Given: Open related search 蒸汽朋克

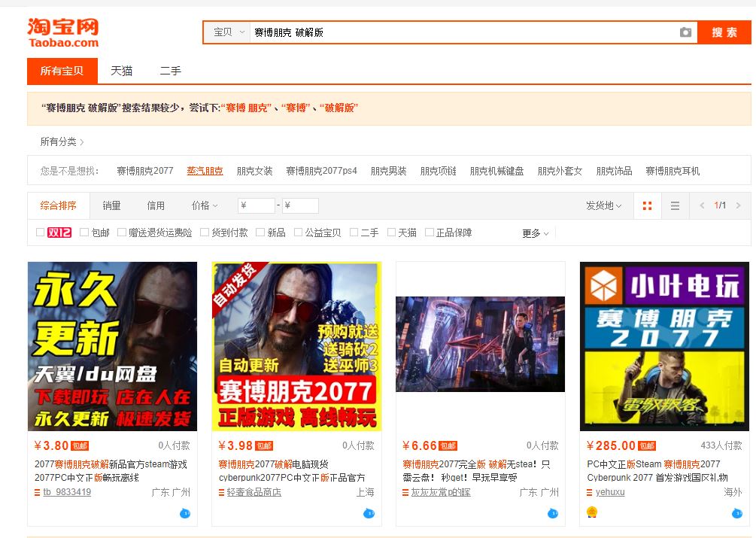Looking at the screenshot, I should click(x=205, y=171).
